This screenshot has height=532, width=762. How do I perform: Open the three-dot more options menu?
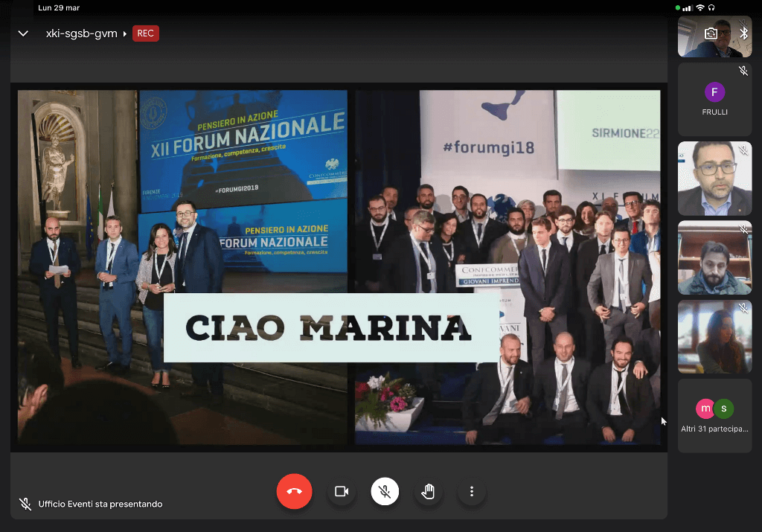coord(471,491)
